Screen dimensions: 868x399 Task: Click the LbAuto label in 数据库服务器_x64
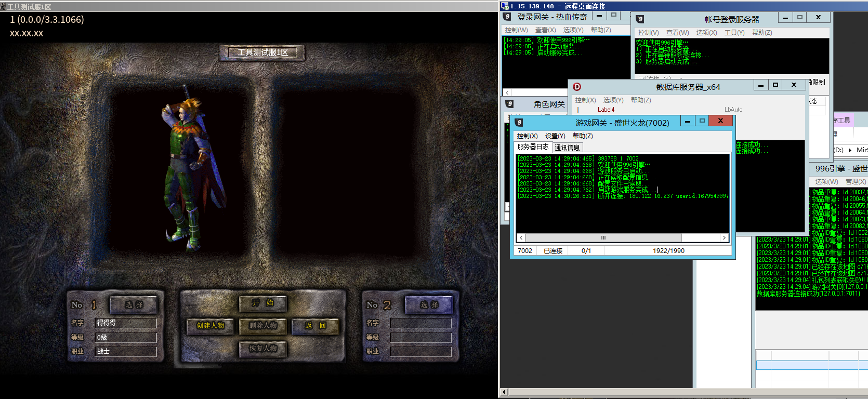coord(733,110)
